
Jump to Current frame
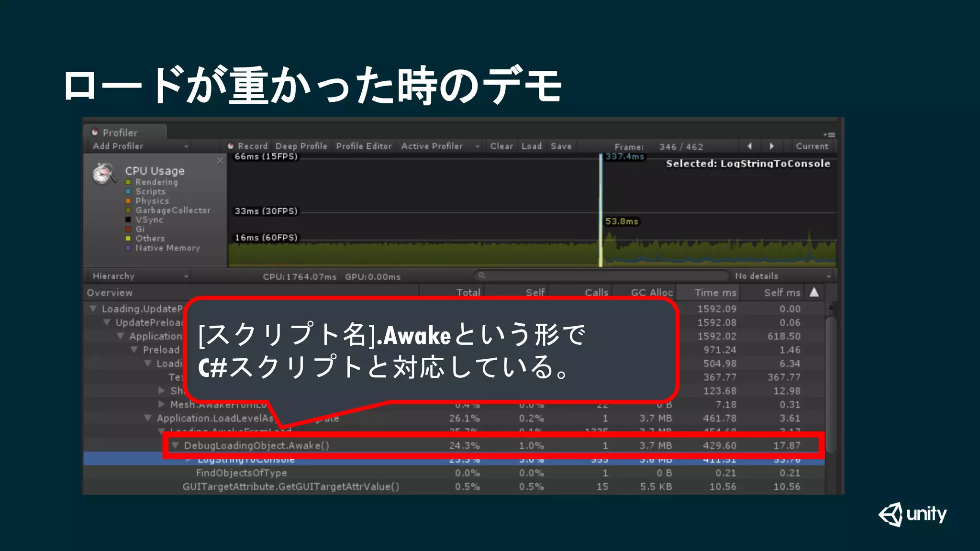[812, 146]
